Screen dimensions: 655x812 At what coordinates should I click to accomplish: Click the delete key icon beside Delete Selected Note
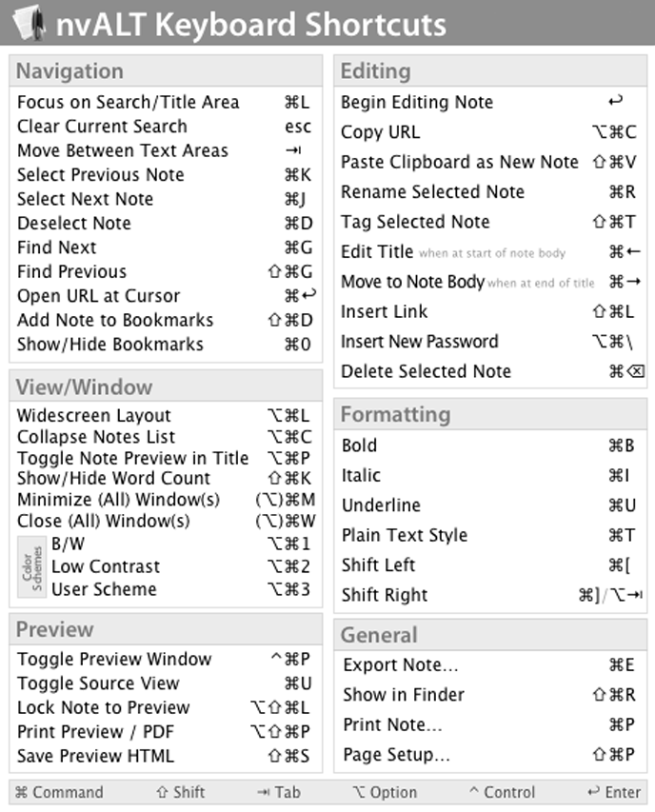(635, 371)
